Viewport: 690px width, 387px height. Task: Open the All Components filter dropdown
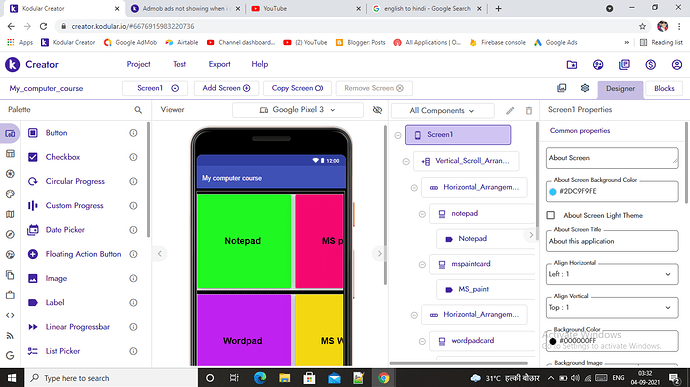(x=442, y=111)
